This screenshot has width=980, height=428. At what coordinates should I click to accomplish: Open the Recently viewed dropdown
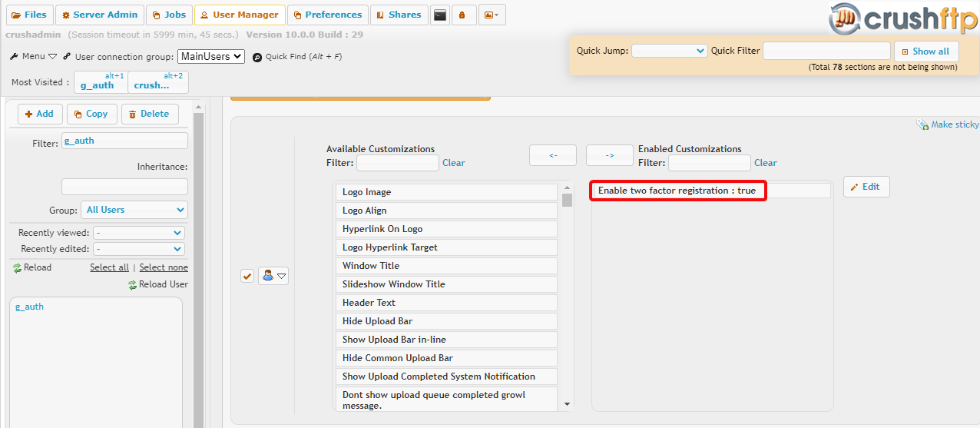coord(139,233)
